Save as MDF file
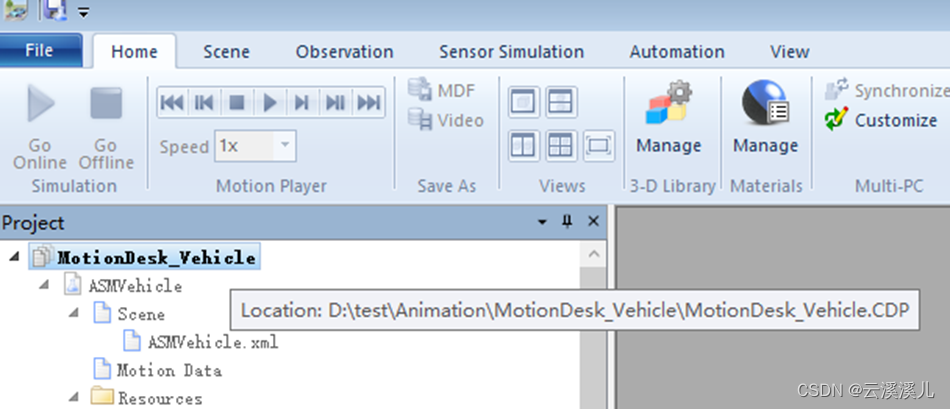Viewport: 950px width, 409px height. point(442,90)
